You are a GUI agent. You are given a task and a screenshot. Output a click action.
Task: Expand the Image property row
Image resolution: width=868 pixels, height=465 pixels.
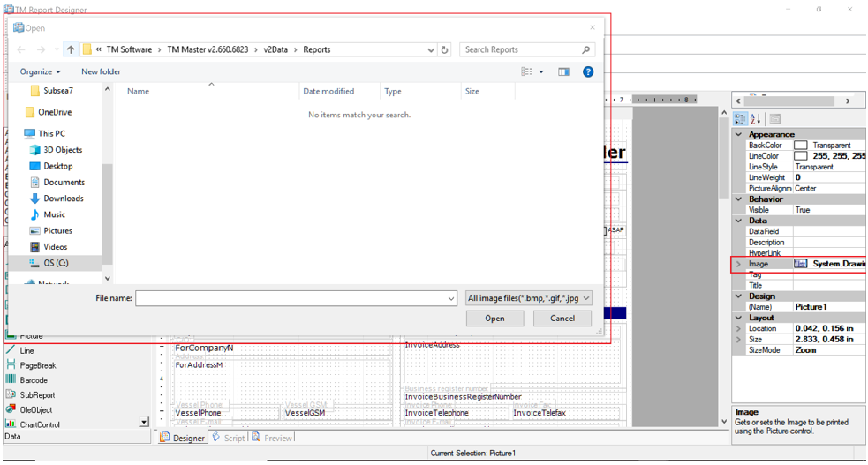tap(738, 264)
